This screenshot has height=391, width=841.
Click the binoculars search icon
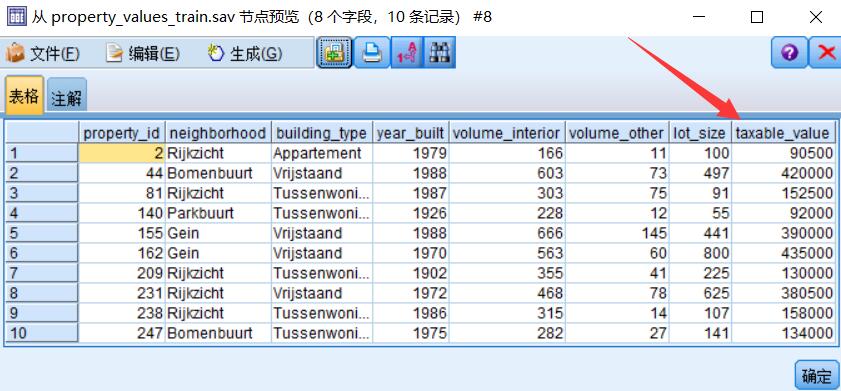tap(439, 53)
